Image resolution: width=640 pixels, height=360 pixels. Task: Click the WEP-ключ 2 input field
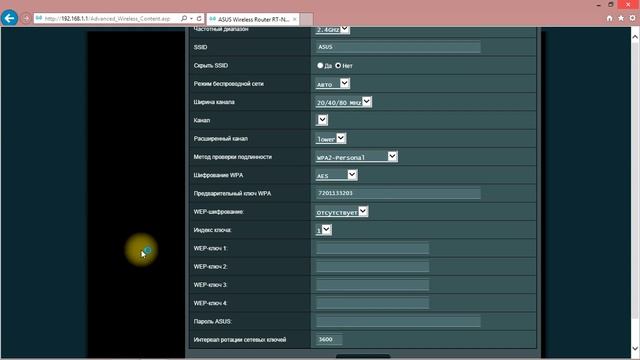pos(372,267)
